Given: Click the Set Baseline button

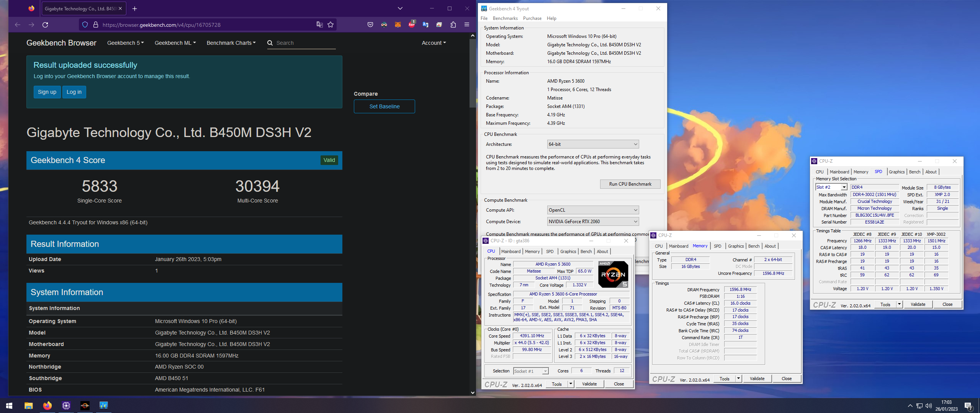Looking at the screenshot, I should 384,106.
